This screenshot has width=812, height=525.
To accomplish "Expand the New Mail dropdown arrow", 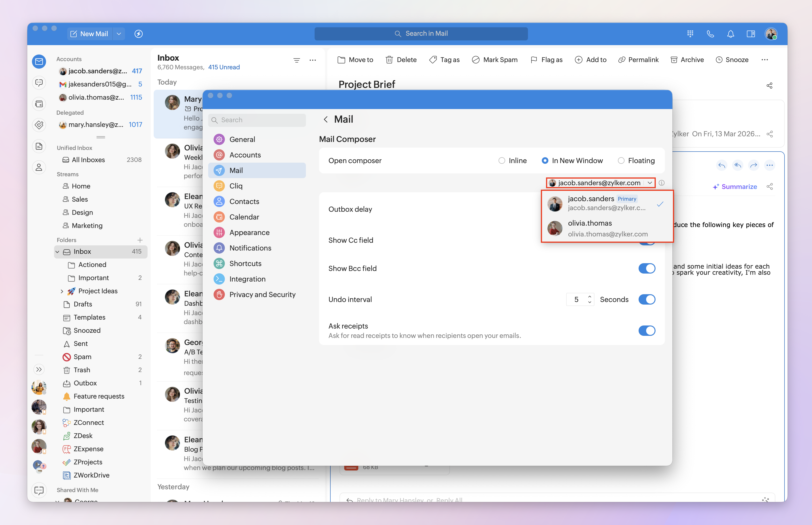I will click(119, 34).
